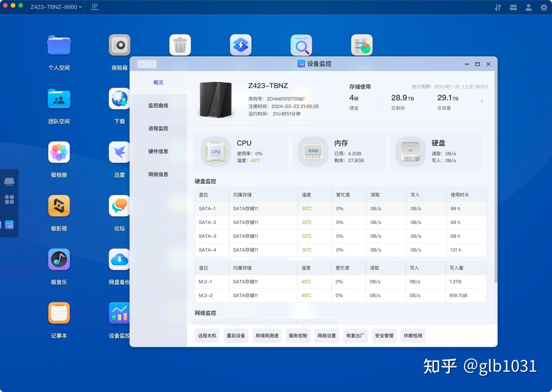
Task: Open the system settings gear icon
Action: [x=543, y=7]
